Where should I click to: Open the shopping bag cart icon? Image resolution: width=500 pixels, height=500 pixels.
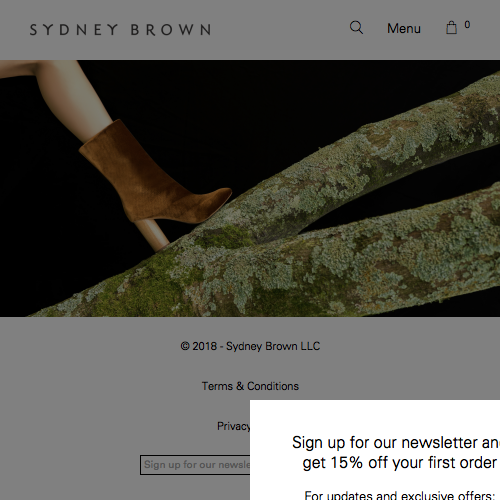tap(451, 28)
